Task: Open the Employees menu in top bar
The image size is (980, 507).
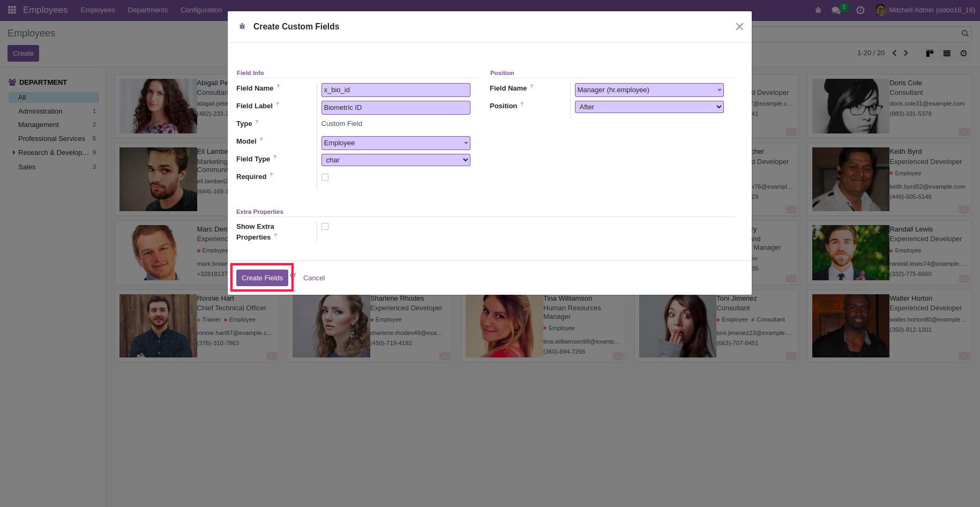Action: click(98, 10)
